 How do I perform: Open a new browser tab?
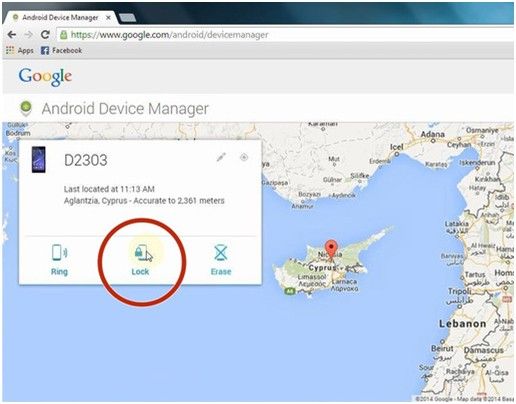[x=127, y=18]
